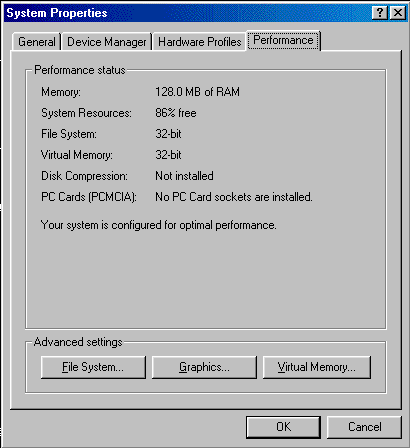Dismiss the dialog with Cancel
This screenshot has height=448, width=410.
click(x=364, y=427)
